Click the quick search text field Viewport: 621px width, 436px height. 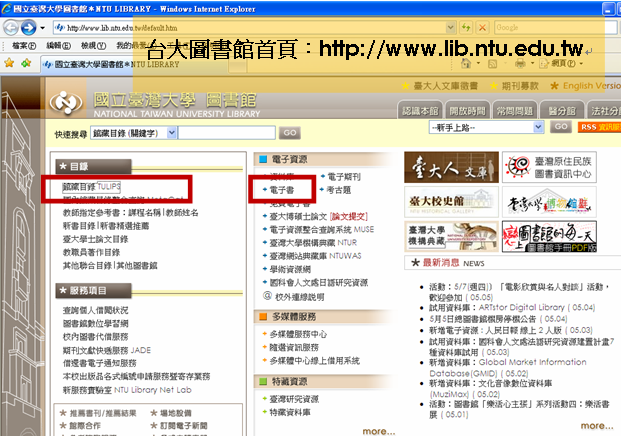click(227, 133)
